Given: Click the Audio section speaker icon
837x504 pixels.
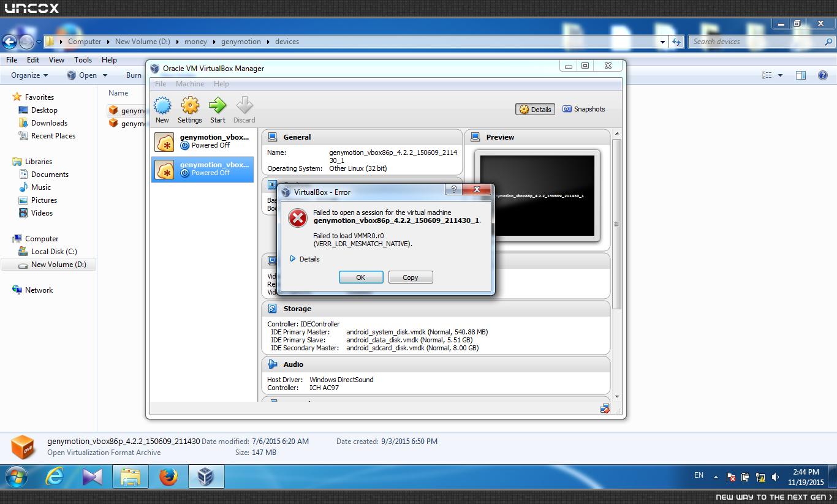Looking at the screenshot, I should pyautogui.click(x=272, y=364).
